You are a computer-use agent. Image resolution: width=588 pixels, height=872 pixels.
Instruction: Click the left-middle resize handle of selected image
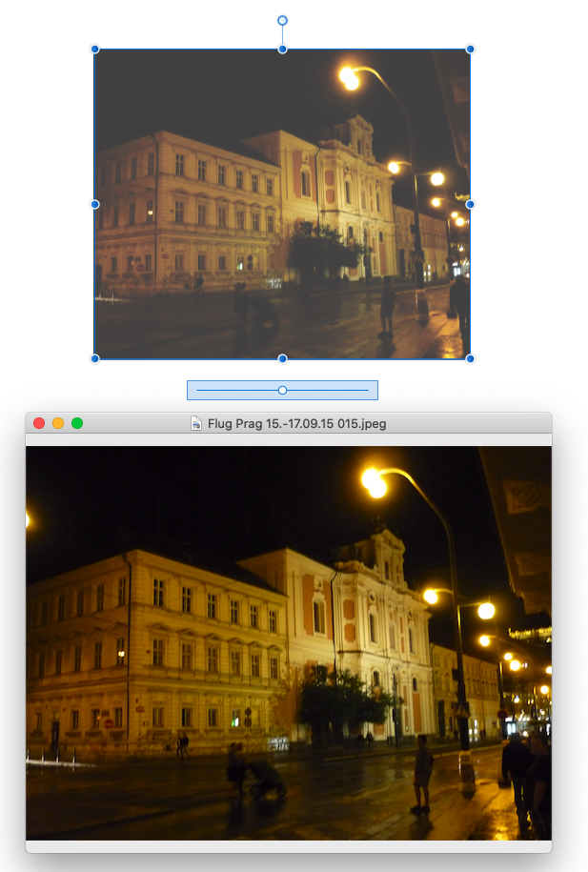(94, 204)
